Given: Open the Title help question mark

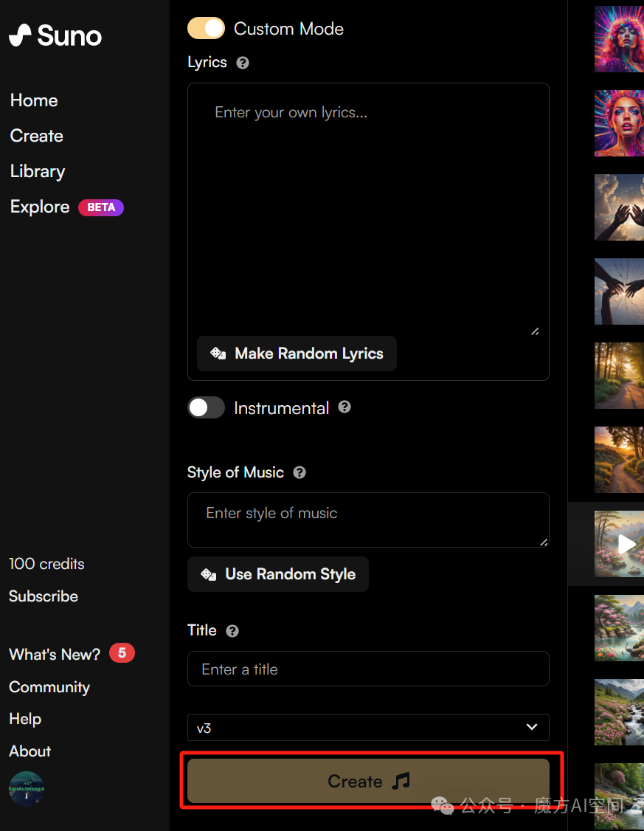Looking at the screenshot, I should [232, 631].
